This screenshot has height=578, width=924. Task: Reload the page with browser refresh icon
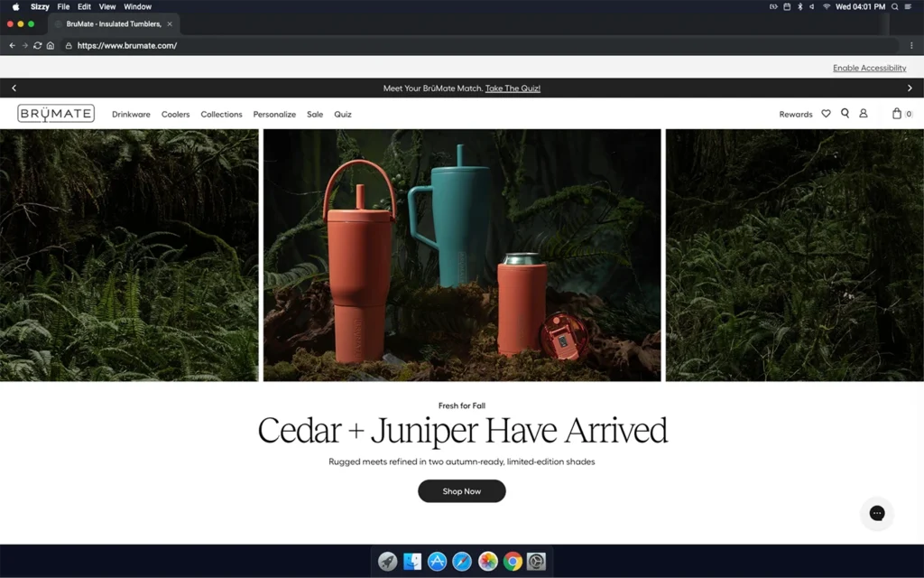tap(38, 45)
